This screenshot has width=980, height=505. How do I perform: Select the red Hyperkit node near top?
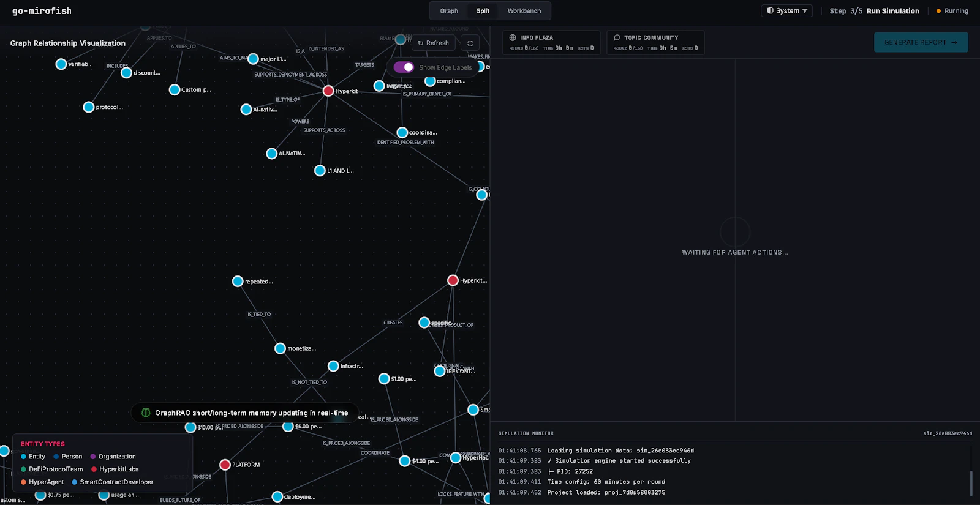coord(328,91)
